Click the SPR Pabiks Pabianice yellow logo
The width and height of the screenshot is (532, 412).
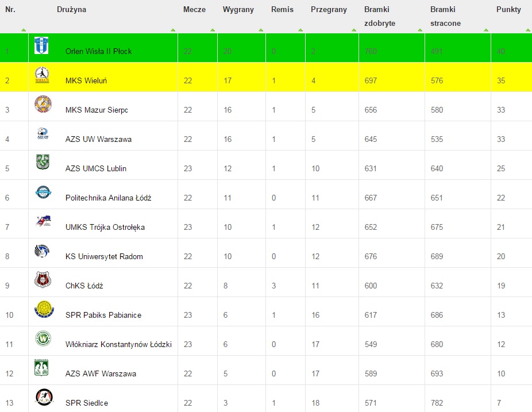click(x=44, y=310)
